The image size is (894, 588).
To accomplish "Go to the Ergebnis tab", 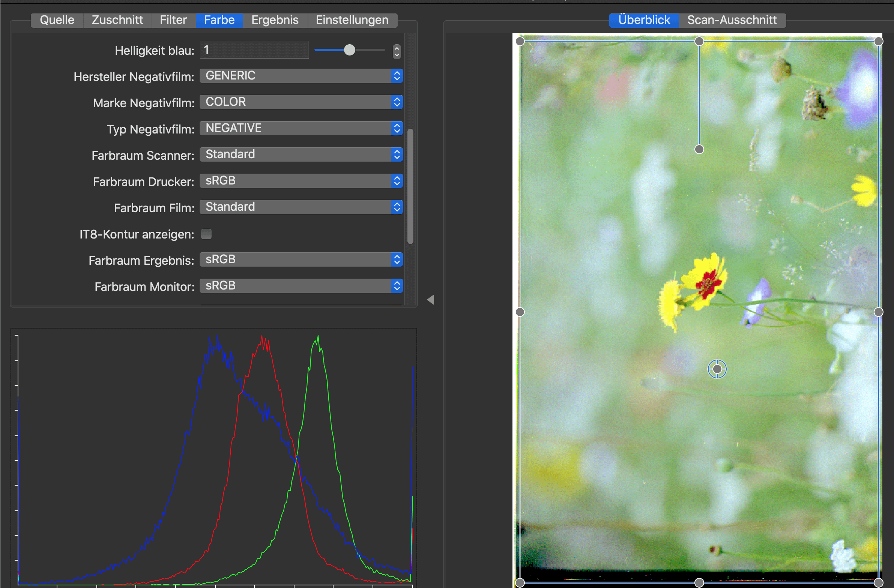I will (275, 20).
